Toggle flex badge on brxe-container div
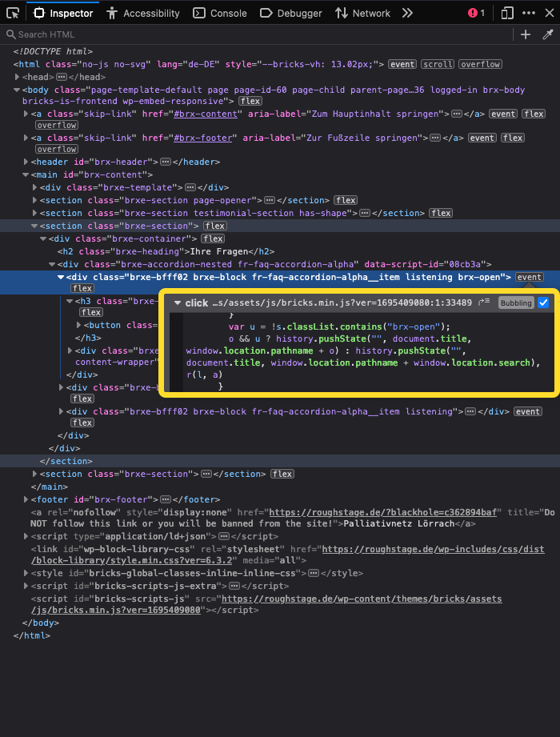Image resolution: width=560 pixels, height=737 pixels. click(213, 238)
